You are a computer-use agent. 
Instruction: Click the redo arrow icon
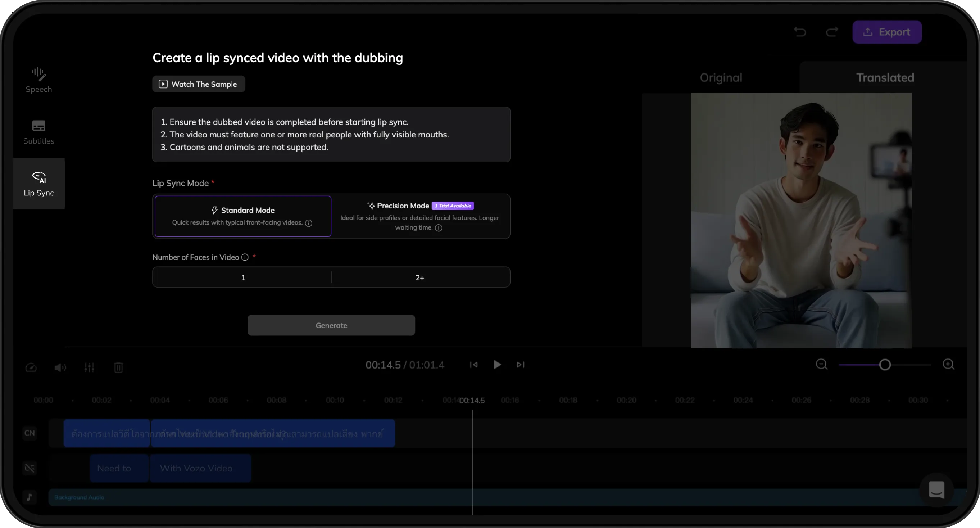(832, 32)
